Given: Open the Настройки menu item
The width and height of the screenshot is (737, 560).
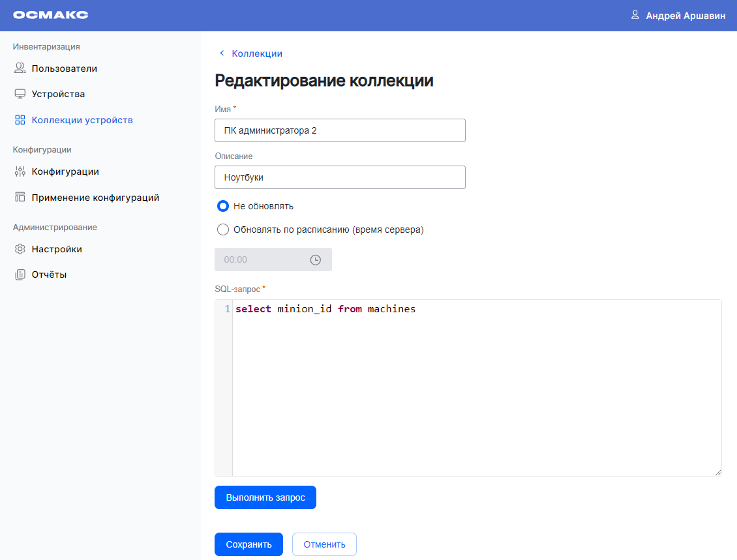Looking at the screenshot, I should click(57, 249).
